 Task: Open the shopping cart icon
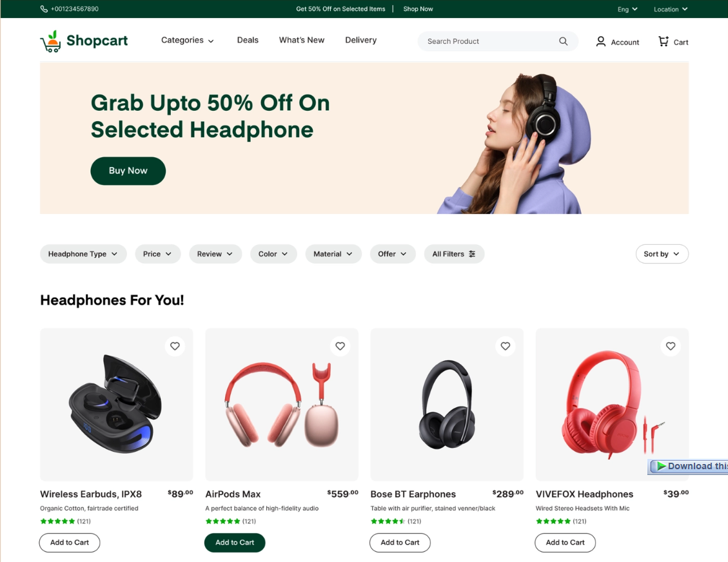point(664,41)
